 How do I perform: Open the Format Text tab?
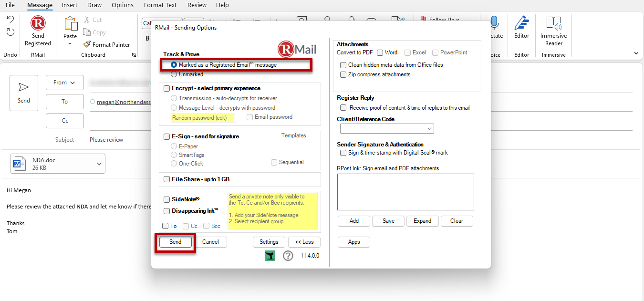pyautogui.click(x=160, y=5)
